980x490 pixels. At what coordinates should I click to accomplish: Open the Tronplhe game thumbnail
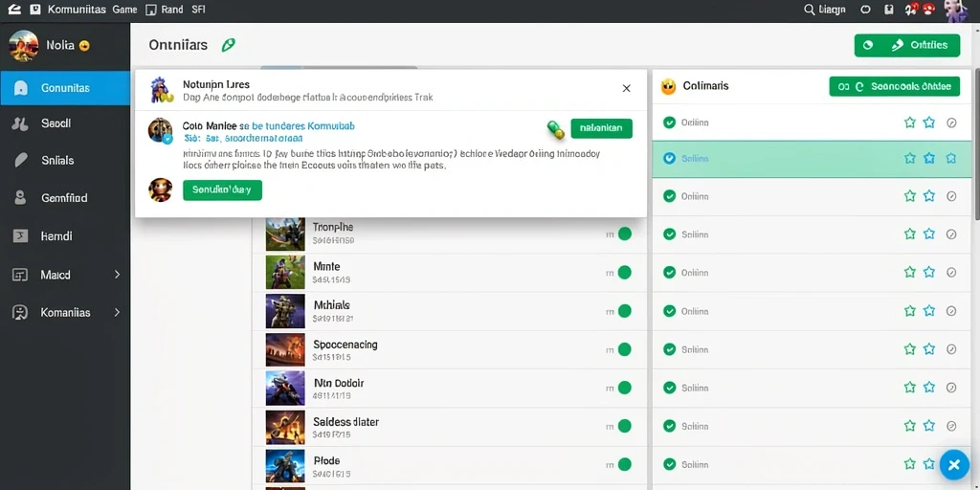(x=285, y=234)
